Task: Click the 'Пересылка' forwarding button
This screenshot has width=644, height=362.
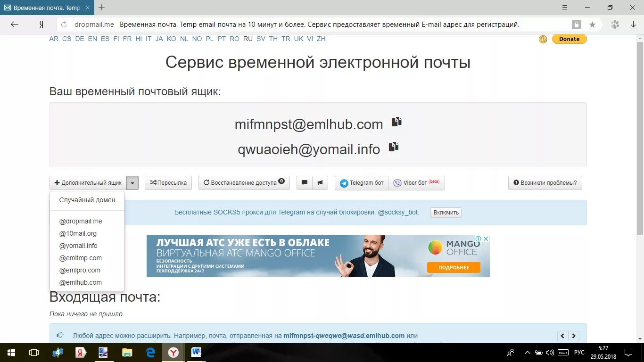Action: click(x=168, y=183)
